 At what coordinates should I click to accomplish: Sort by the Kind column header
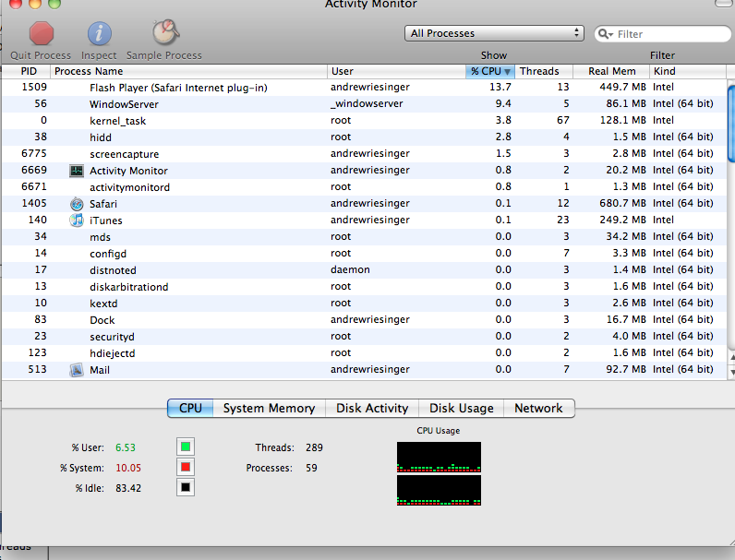coord(688,71)
